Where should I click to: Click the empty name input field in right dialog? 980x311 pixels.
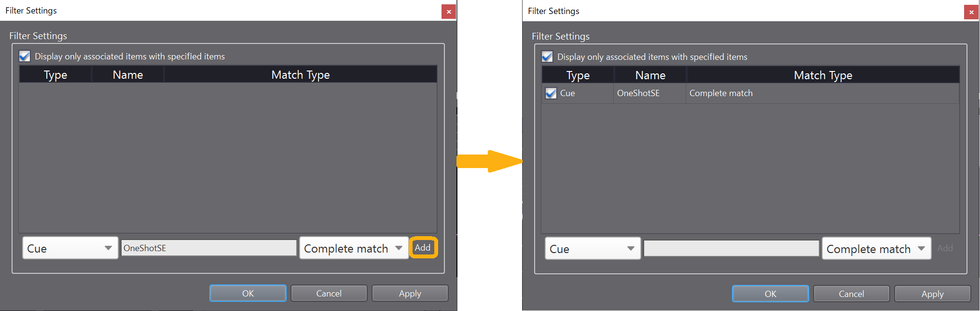pos(732,248)
